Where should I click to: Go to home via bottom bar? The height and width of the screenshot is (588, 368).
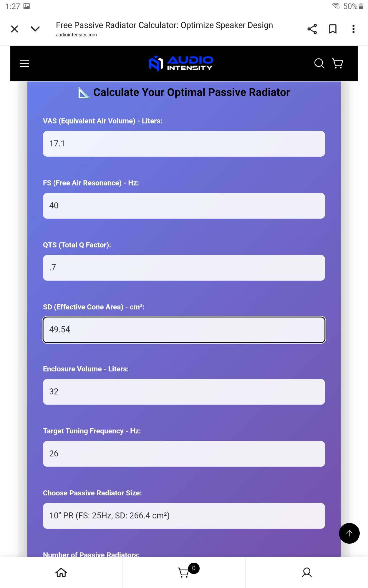(x=61, y=572)
